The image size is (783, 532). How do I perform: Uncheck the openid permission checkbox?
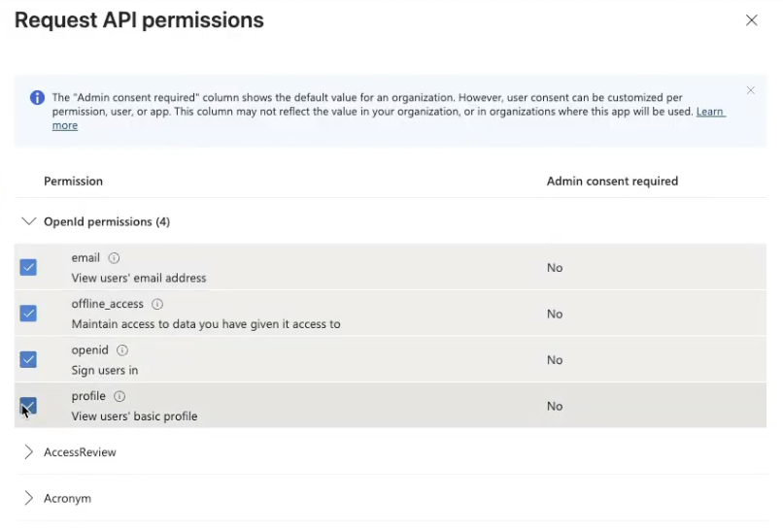[x=28, y=359]
